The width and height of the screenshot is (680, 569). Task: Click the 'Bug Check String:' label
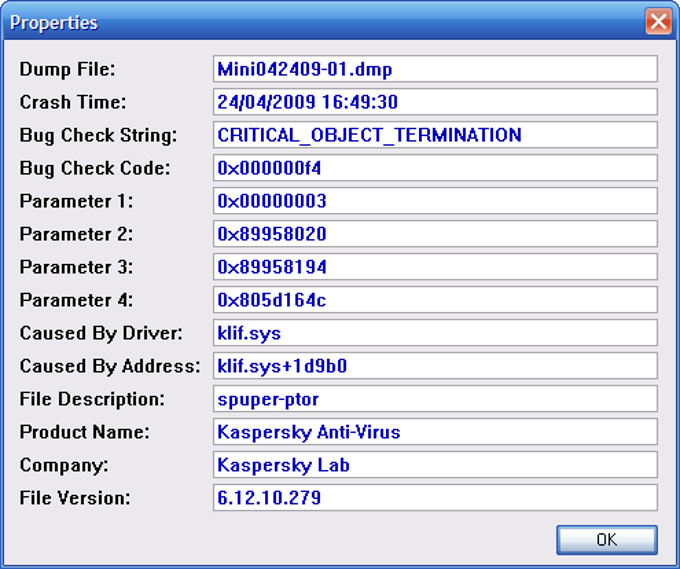point(98,135)
